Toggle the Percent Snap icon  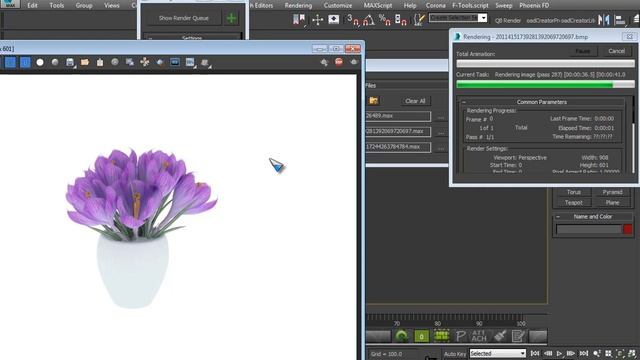click(x=384, y=19)
